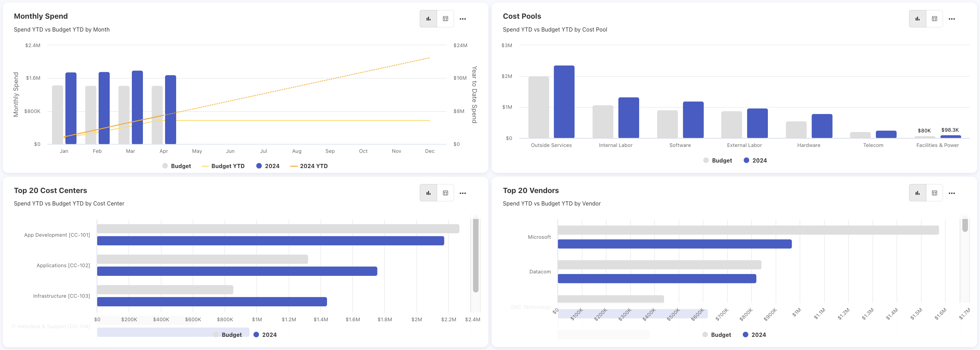
Task: Select chart view for Top 20 Vendors
Action: tap(917, 193)
